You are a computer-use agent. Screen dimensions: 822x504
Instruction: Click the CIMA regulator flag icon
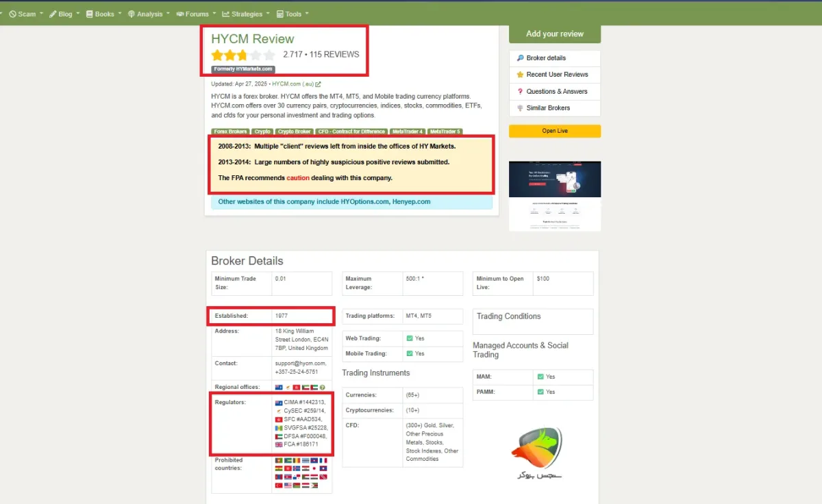pyautogui.click(x=279, y=403)
